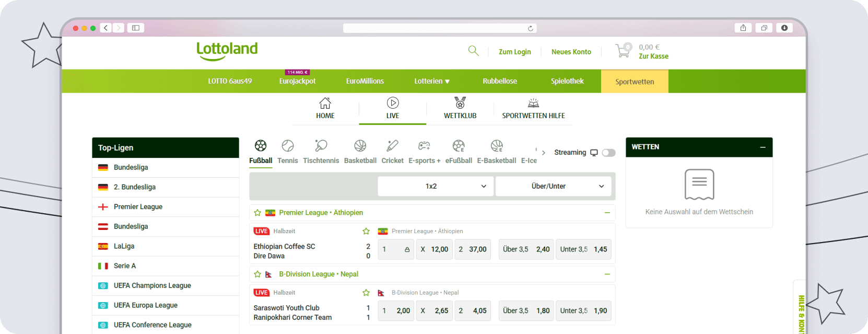Click the browser share icon
The image size is (868, 334).
pyautogui.click(x=743, y=28)
